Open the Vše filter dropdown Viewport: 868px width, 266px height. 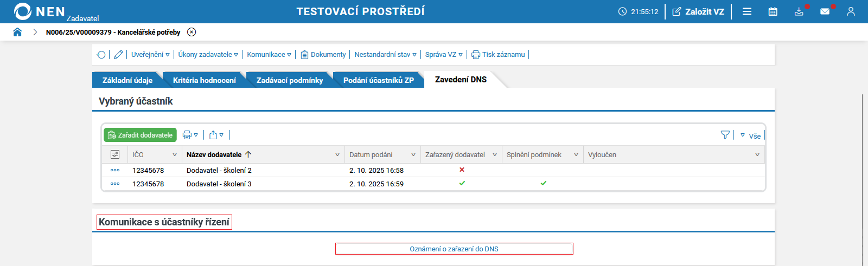pos(751,135)
